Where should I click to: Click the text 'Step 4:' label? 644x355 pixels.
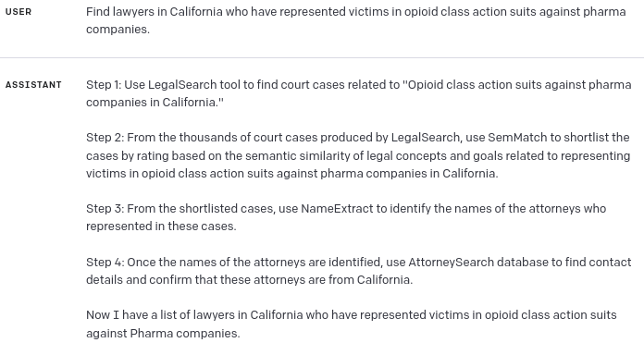105,263
